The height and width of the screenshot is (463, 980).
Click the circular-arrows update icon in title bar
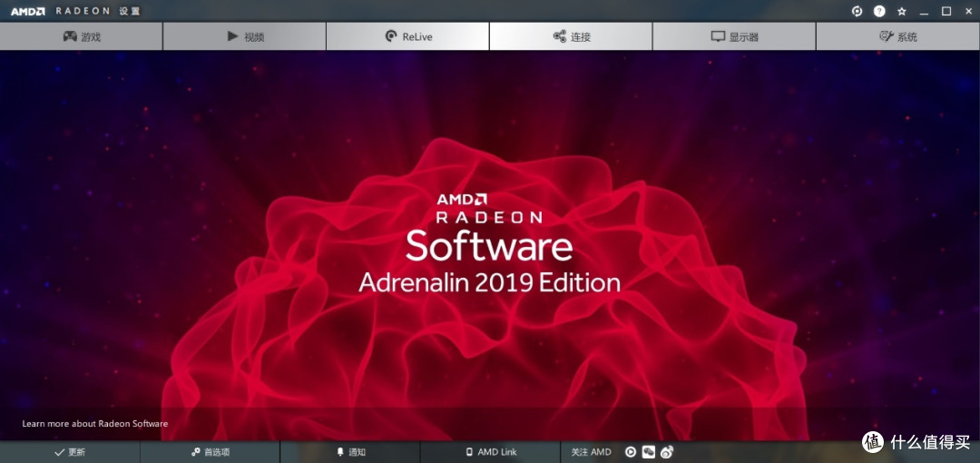[x=857, y=11]
